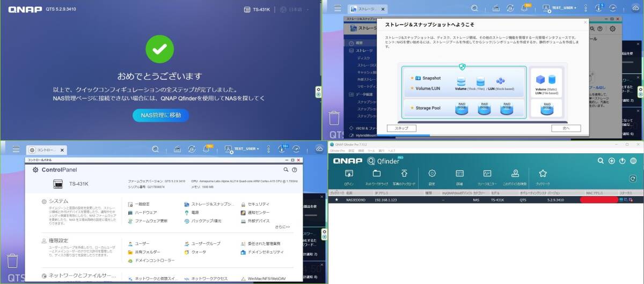Click スキップ in the welcome dialog

[401, 128]
